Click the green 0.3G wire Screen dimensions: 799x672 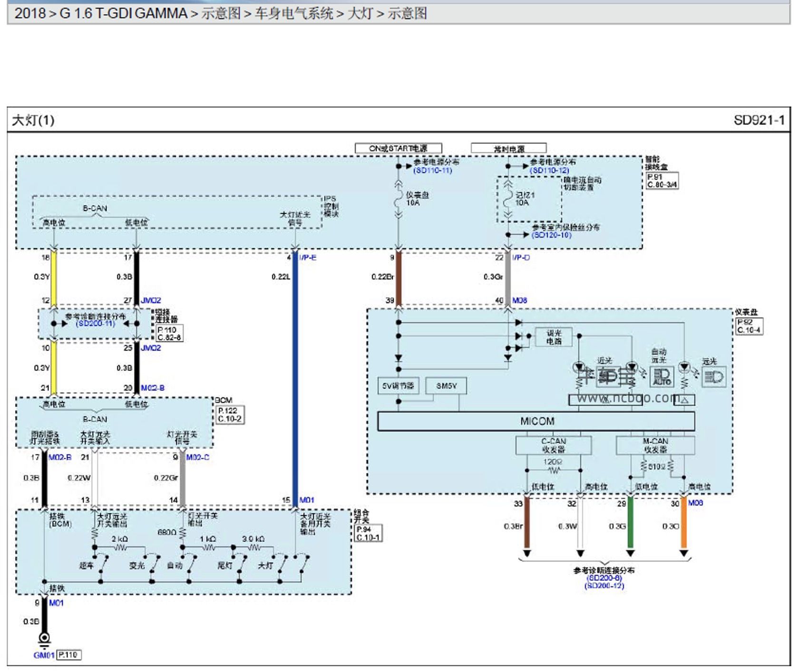[x=630, y=523]
